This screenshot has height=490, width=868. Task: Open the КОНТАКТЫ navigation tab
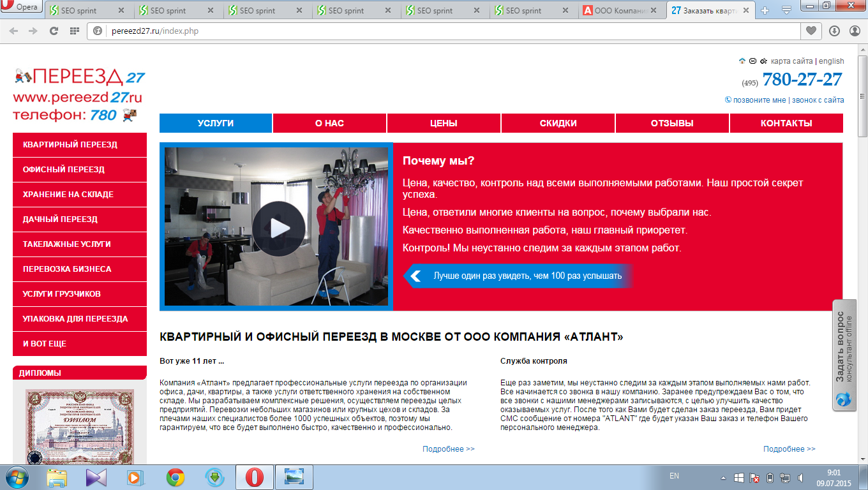(x=786, y=123)
